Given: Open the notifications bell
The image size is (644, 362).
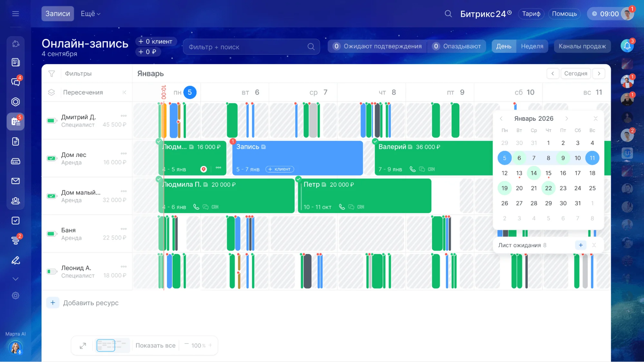Looking at the screenshot, I should click(x=627, y=46).
